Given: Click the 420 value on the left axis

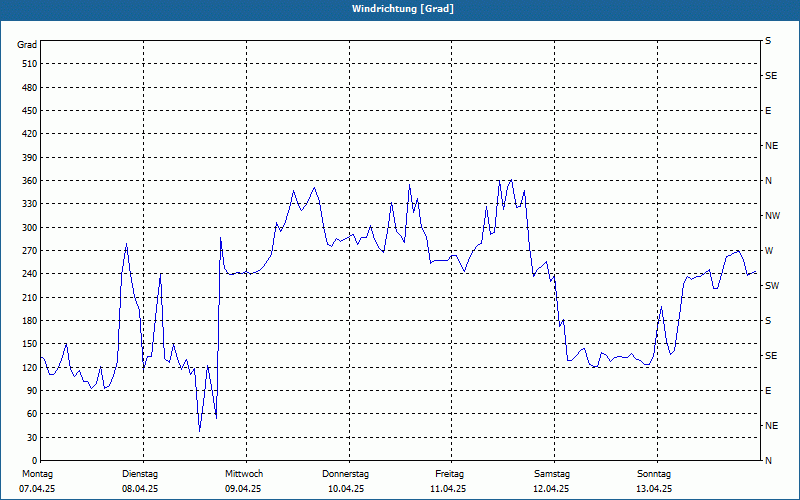Looking at the screenshot, I should point(30,134).
